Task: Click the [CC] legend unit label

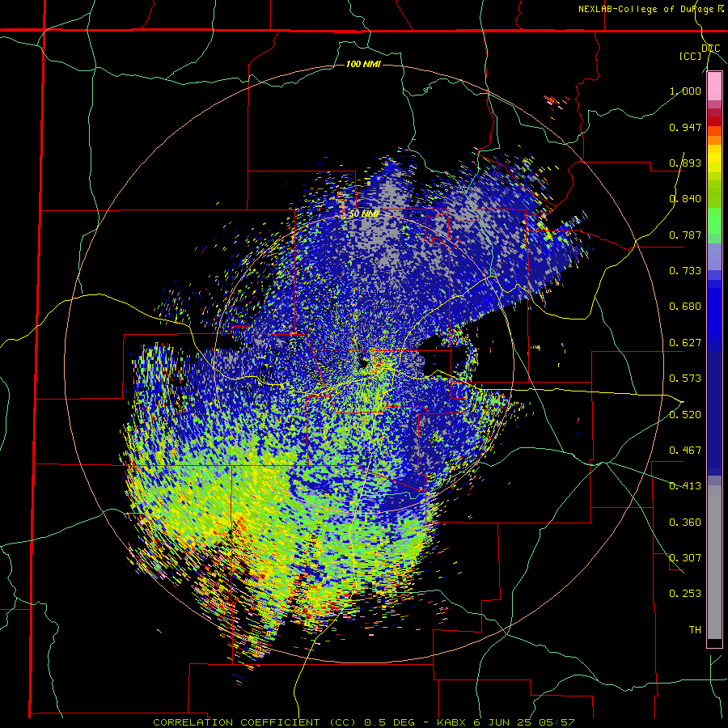Action: pyautogui.click(x=691, y=56)
